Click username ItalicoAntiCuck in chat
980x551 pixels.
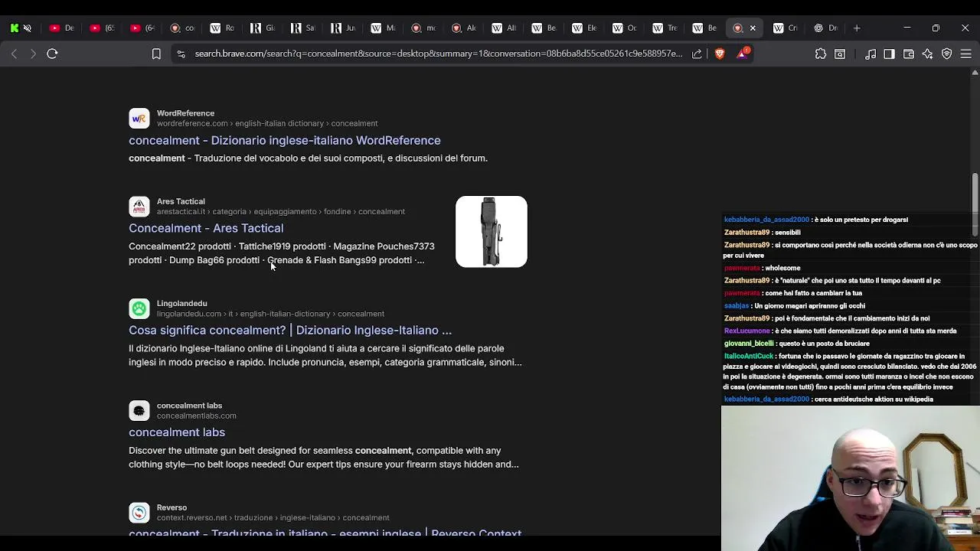point(749,357)
